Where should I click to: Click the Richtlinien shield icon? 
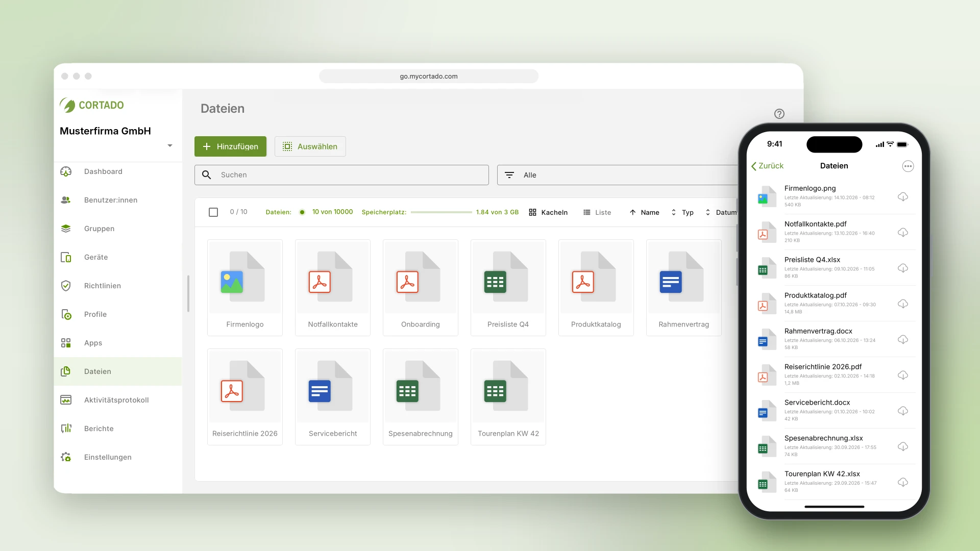click(x=66, y=286)
